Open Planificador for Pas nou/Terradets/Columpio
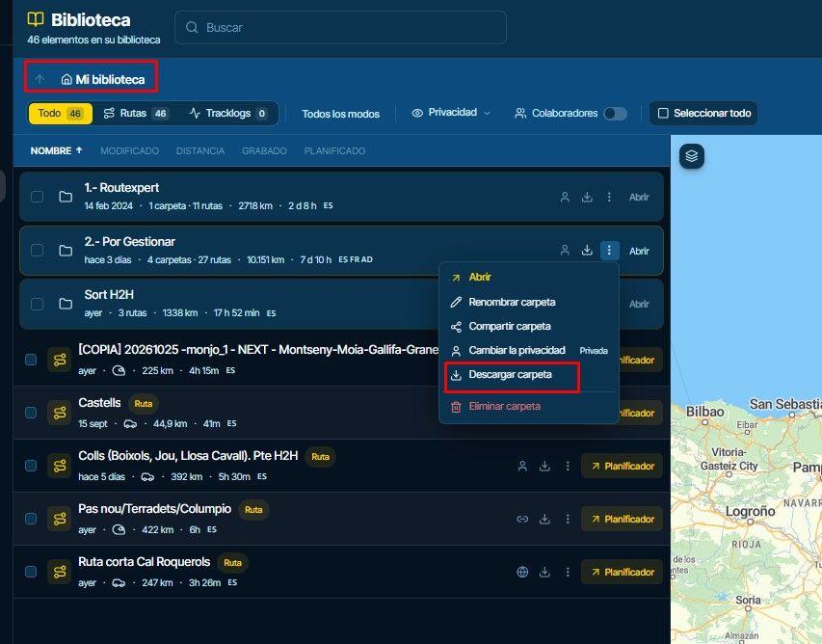822x644 pixels. point(623,520)
